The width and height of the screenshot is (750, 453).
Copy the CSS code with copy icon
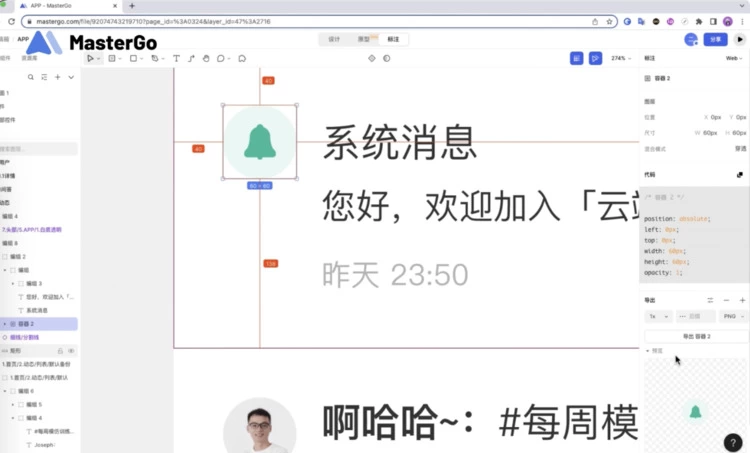(740, 174)
